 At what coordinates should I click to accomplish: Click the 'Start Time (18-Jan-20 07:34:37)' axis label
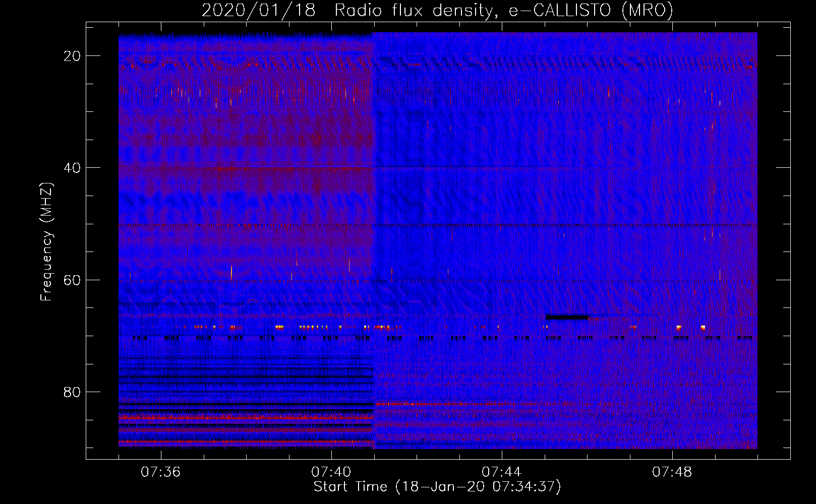437,487
